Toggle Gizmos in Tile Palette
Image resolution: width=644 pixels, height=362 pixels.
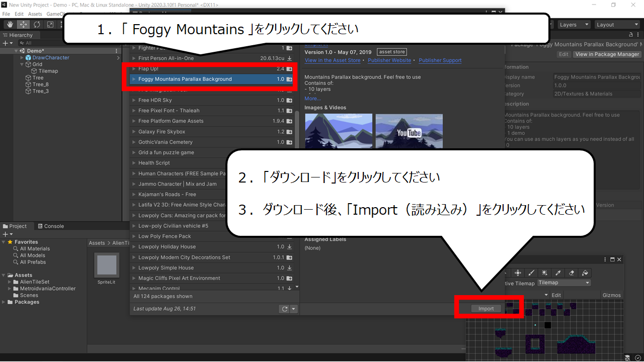611,295
